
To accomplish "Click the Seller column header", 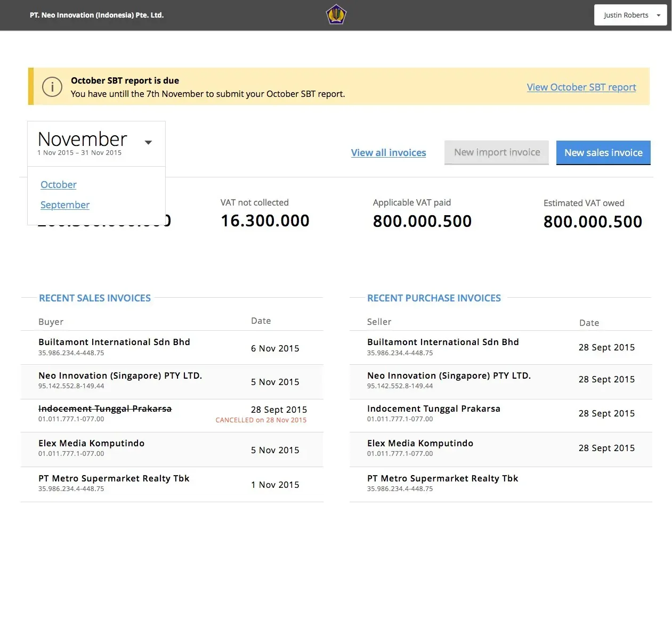I will coord(379,322).
